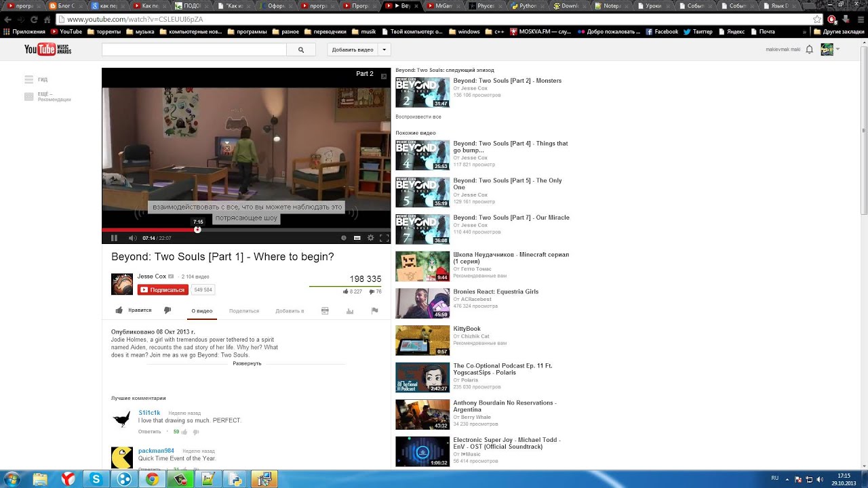Pause the video with the pause button

pos(114,238)
